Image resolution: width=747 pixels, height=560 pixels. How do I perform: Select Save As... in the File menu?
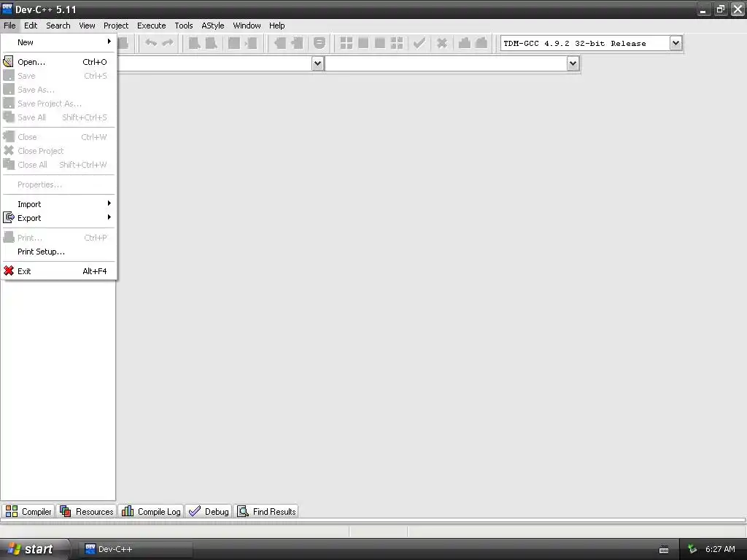point(58,90)
